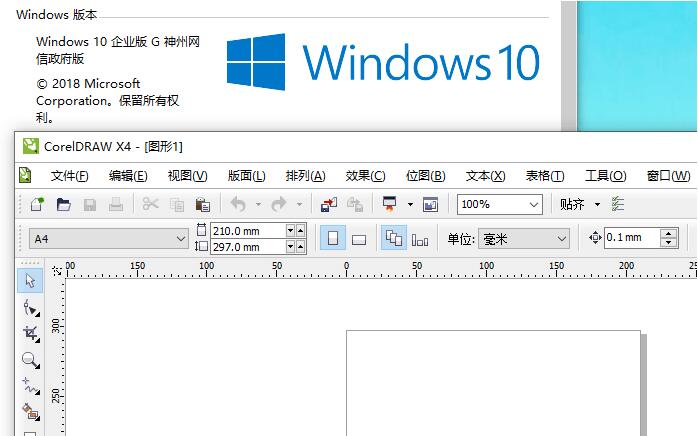
Task: Open the 文件(F) menu
Action: point(69,176)
